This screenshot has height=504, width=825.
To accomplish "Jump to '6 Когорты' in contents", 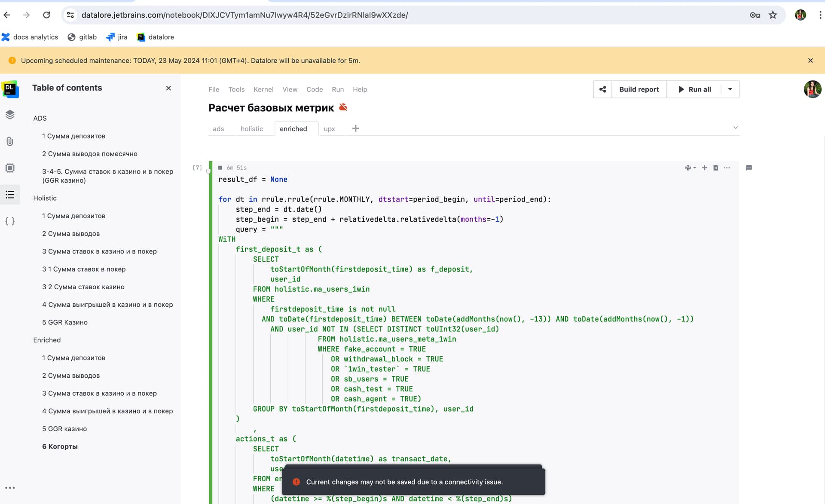I will (60, 446).
